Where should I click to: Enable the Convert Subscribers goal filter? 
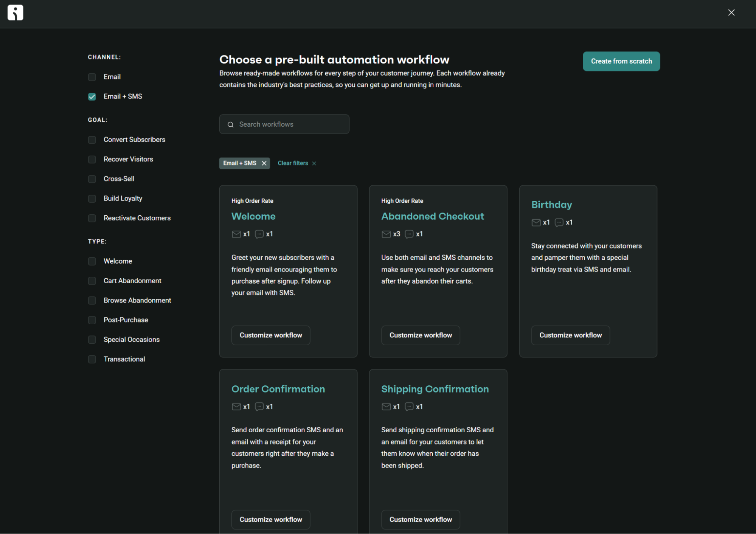pyautogui.click(x=92, y=140)
